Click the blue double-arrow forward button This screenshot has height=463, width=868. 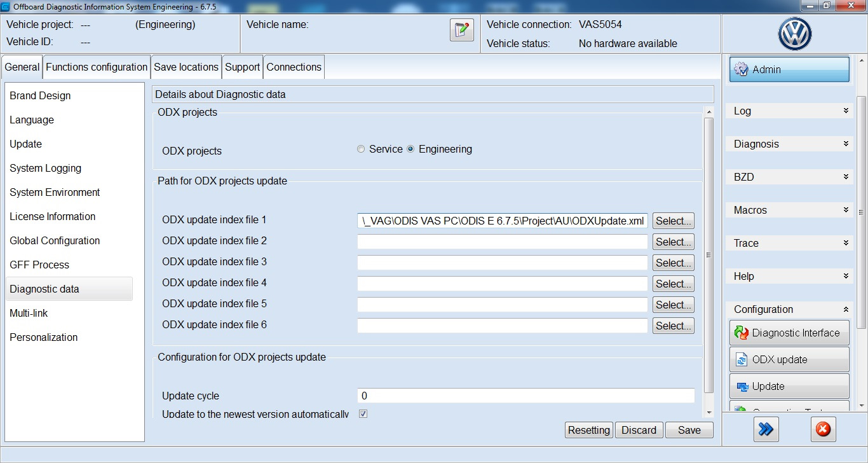pos(766,430)
